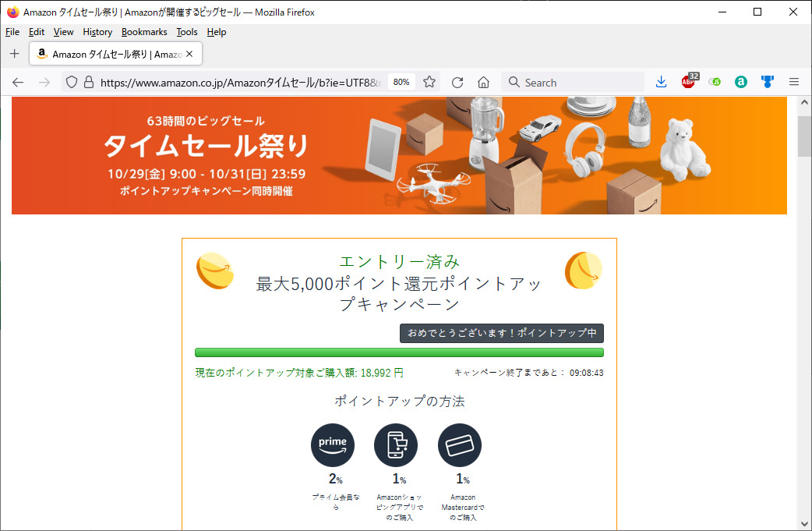Click the back navigation arrow
Viewport: 812px width, 531px height.
click(18, 82)
